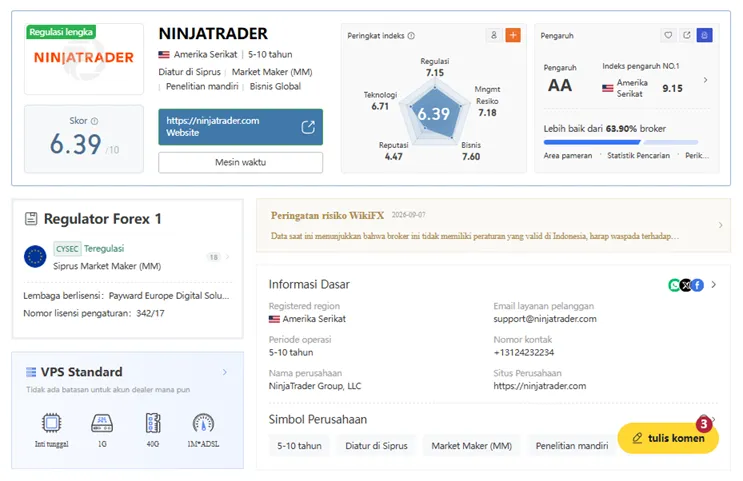Click the Bisnis 7.60 score label
Viewport: 743px width, 481px height.
pyautogui.click(x=471, y=151)
